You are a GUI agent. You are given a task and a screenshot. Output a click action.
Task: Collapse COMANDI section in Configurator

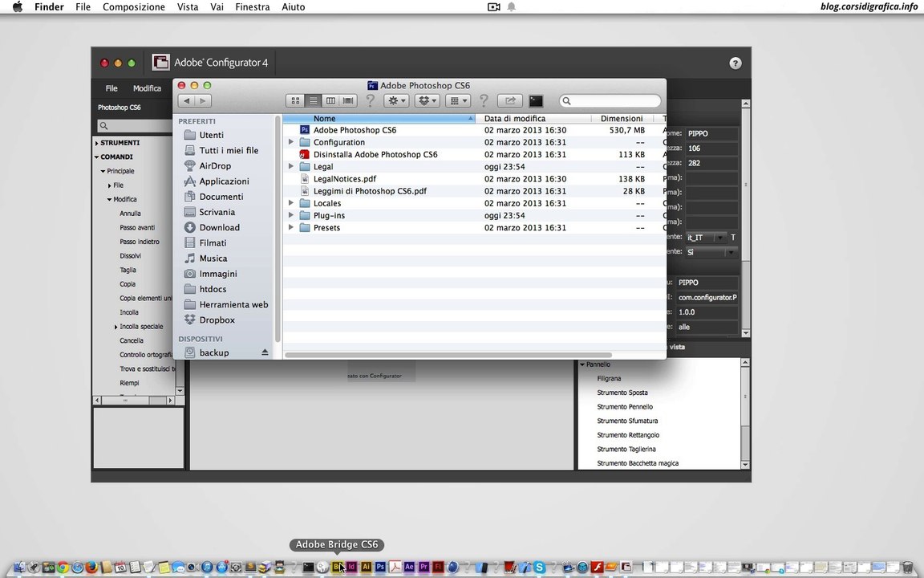(x=96, y=157)
